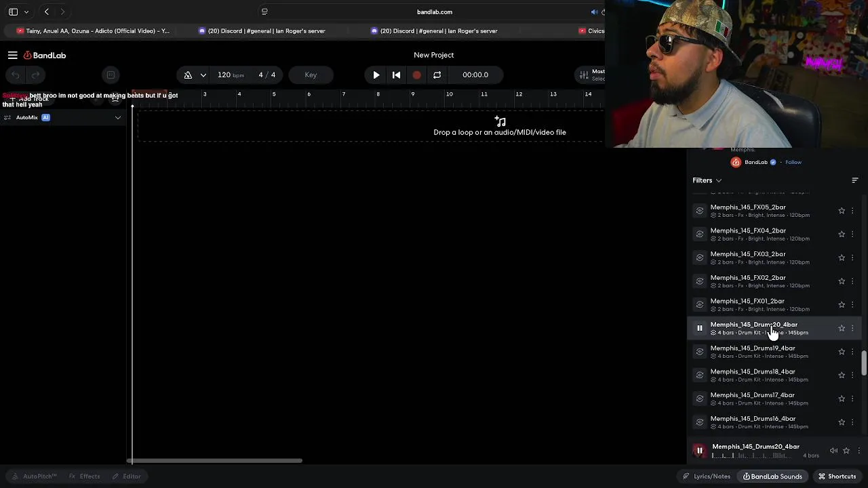Open more options for Memphis_145_FX05_2bar
This screenshot has height=488, width=868.
852,211
